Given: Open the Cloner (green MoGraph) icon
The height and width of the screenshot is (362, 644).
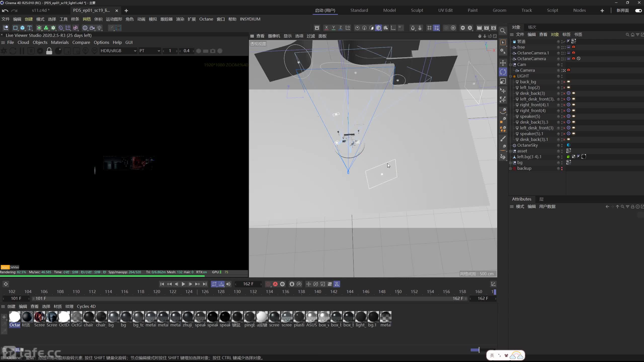Looking at the screenshot, I should point(46,28).
